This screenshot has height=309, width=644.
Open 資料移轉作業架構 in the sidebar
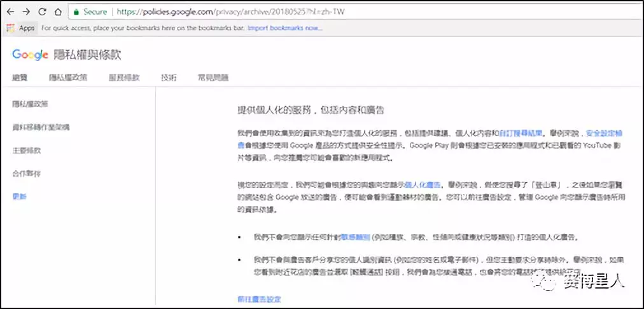[x=41, y=127]
